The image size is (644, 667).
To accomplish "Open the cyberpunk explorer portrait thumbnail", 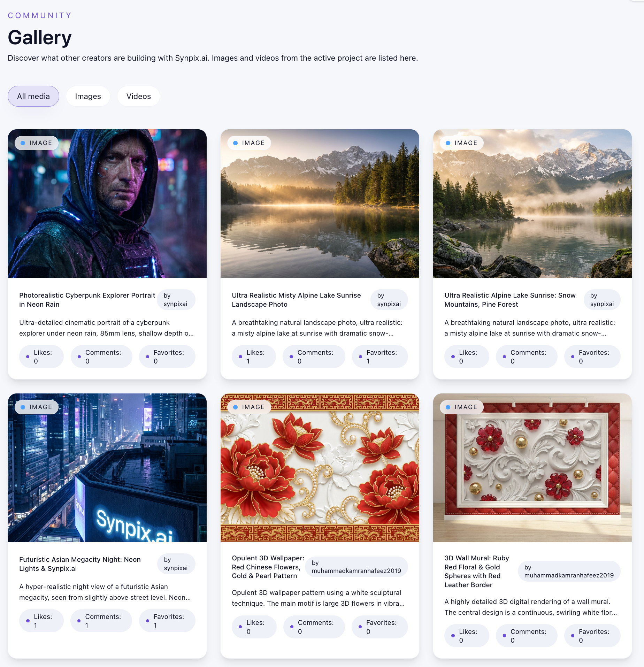I will click(107, 204).
